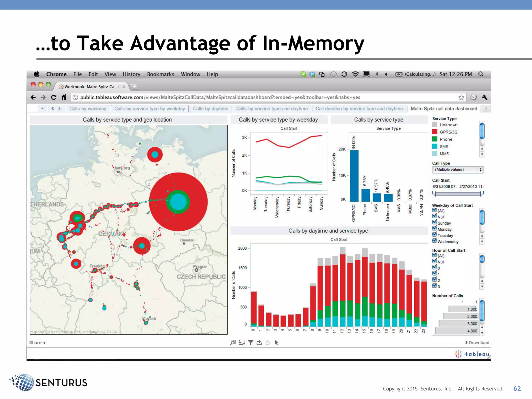Toggle the (All) checkbox under Hour of Call Start
This screenshot has height=399, width=532.
(434, 255)
